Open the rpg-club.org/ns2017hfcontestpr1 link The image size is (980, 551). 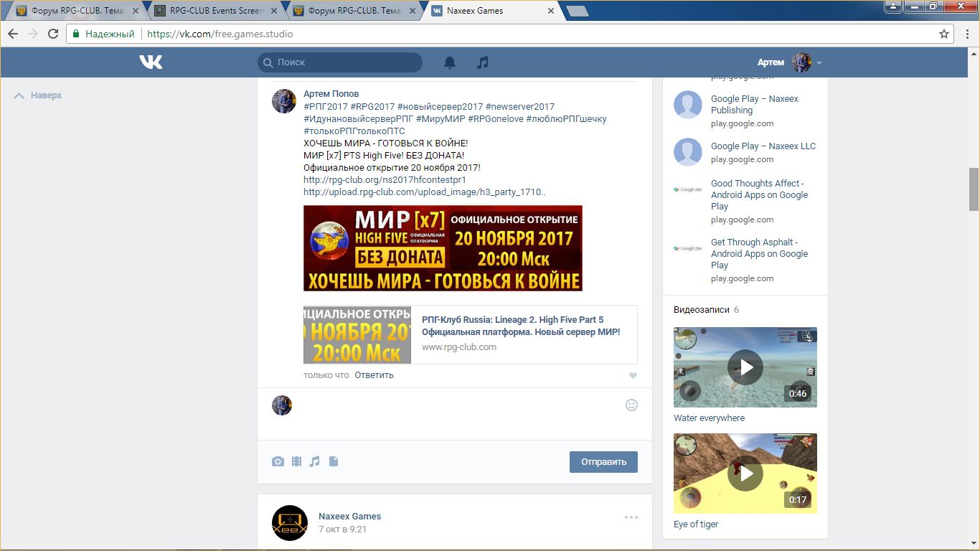click(385, 180)
